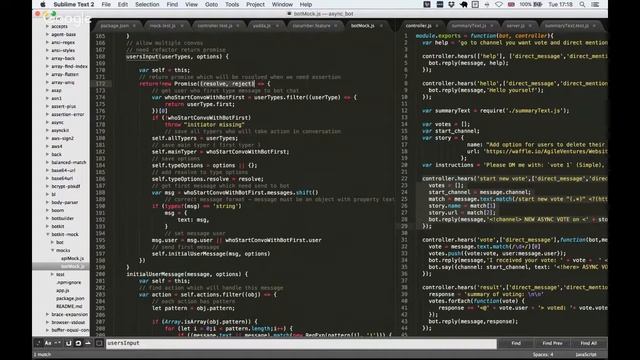This screenshot has width=640, height=360.
Task: Open the Tools menu
Action: pos(232,4)
